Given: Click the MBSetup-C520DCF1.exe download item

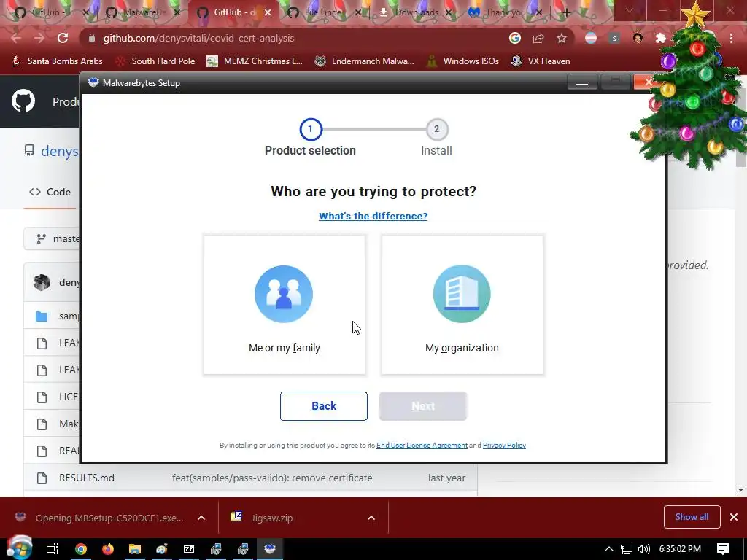Looking at the screenshot, I should 109,518.
